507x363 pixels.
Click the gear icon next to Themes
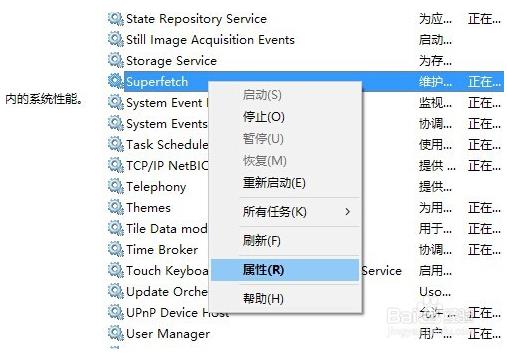[x=116, y=208]
